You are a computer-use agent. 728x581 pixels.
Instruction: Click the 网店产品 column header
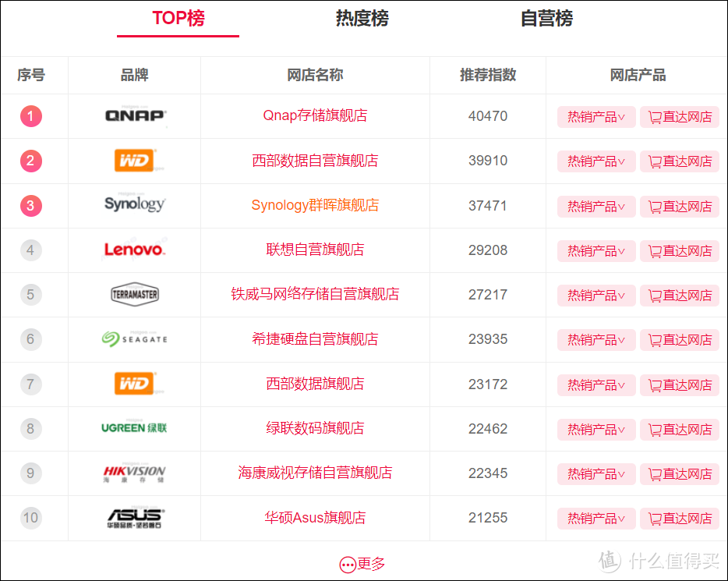[x=638, y=75]
